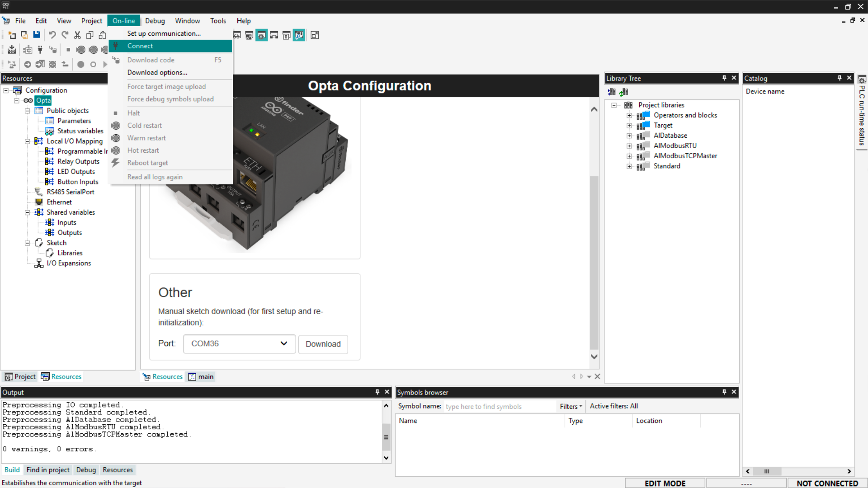Screen dimensions: 868x488
Task: Click the Catalog horizontal scrollbar thumb
Action: [x=766, y=471]
